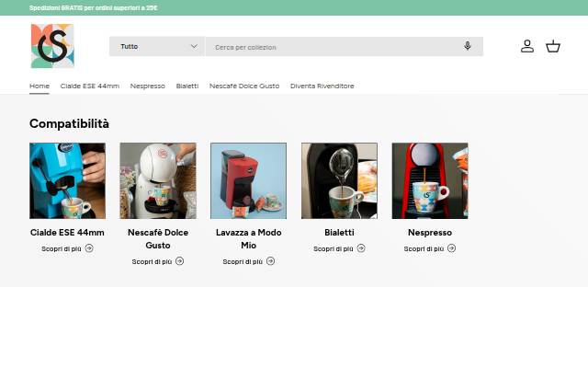This screenshot has height=368, width=588.
Task: Click Scopri di più under Lavazza a Modo Mio
Action: click(243, 261)
